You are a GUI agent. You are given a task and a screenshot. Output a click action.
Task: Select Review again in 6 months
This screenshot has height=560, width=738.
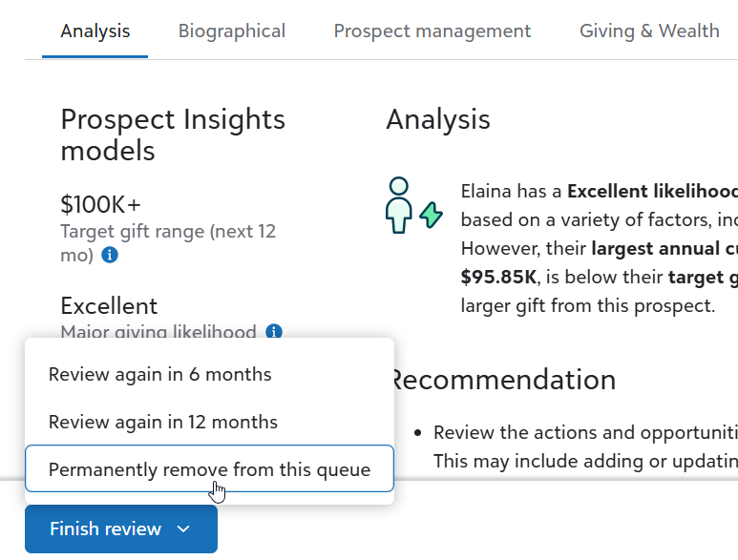160,375
